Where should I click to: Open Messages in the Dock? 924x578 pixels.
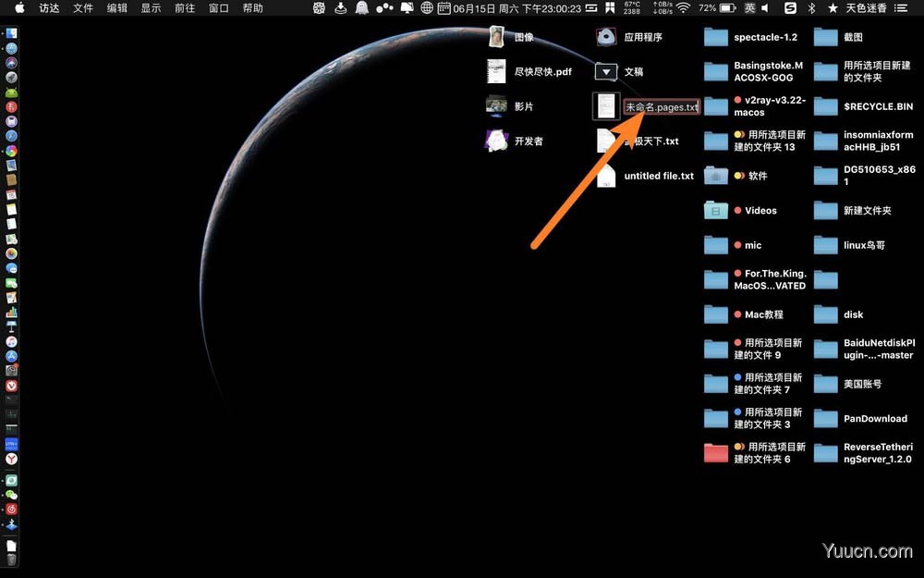[x=11, y=268]
